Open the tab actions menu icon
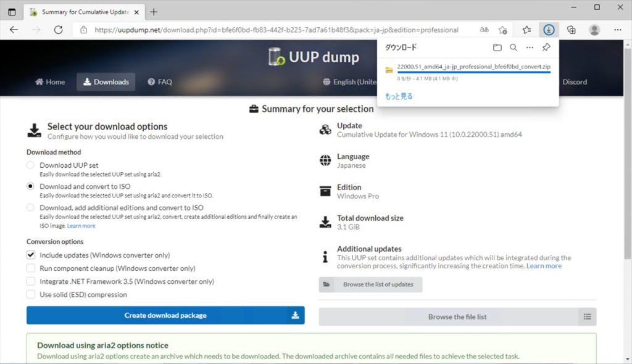 click(x=12, y=12)
